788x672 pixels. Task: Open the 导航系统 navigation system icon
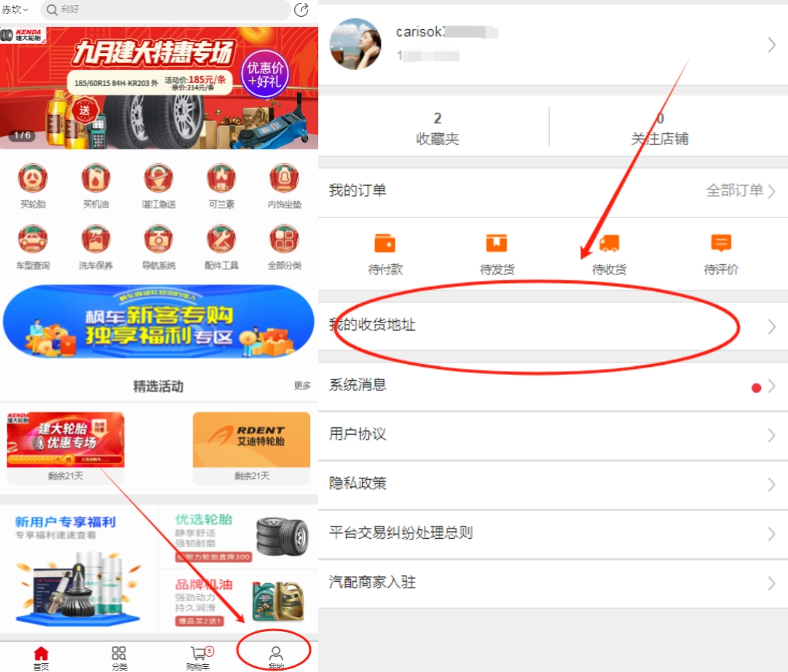(158, 240)
